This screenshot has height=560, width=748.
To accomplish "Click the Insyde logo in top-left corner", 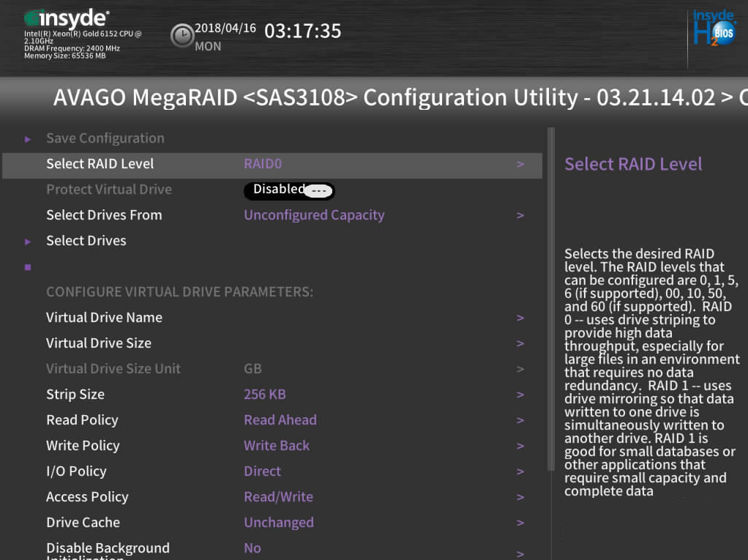I will pyautogui.click(x=67, y=18).
